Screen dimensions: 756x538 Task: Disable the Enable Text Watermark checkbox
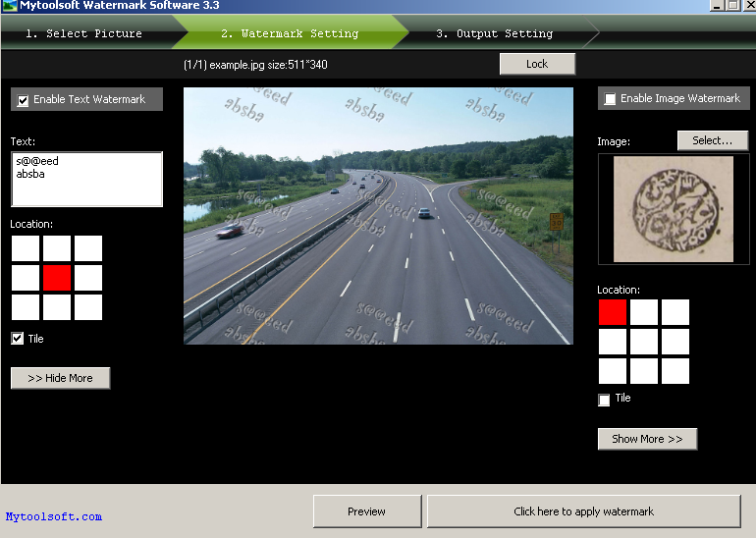pos(24,100)
